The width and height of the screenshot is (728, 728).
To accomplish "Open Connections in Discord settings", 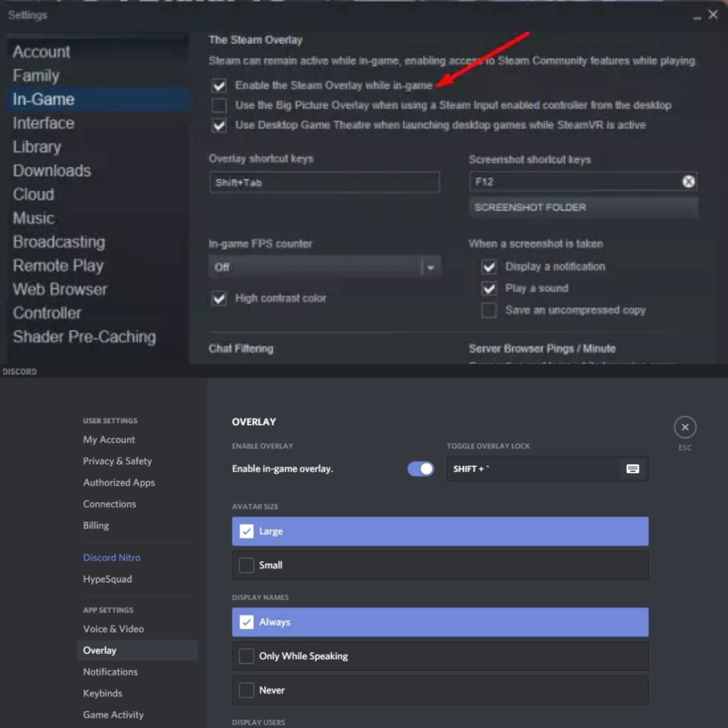I will click(109, 504).
